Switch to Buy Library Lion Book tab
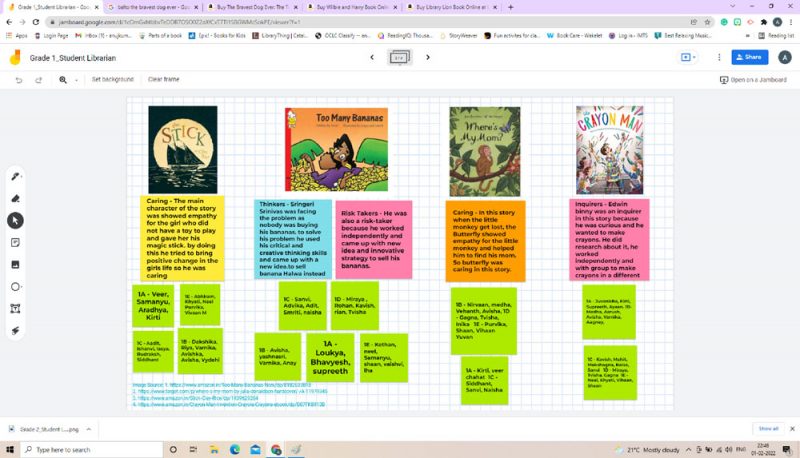Viewport: 800px width, 458px height. pos(452,7)
